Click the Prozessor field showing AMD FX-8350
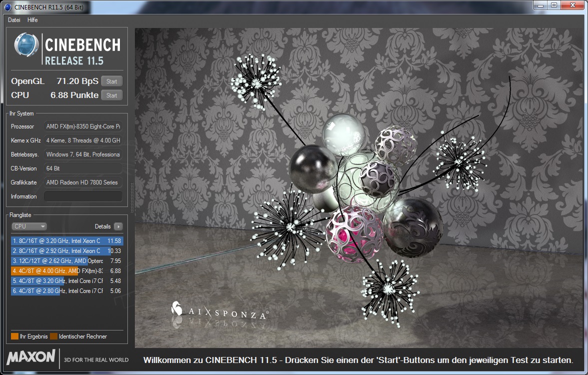The width and height of the screenshot is (588, 375). [x=83, y=126]
